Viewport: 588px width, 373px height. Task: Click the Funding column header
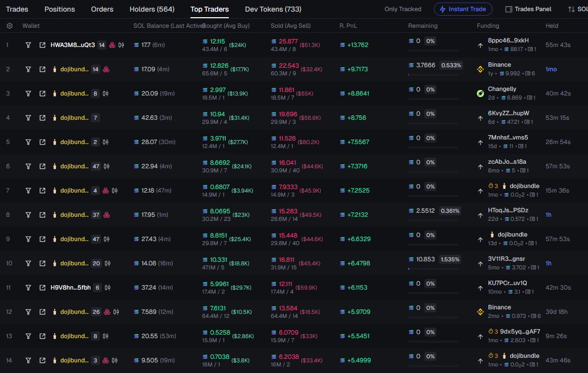pyautogui.click(x=488, y=26)
